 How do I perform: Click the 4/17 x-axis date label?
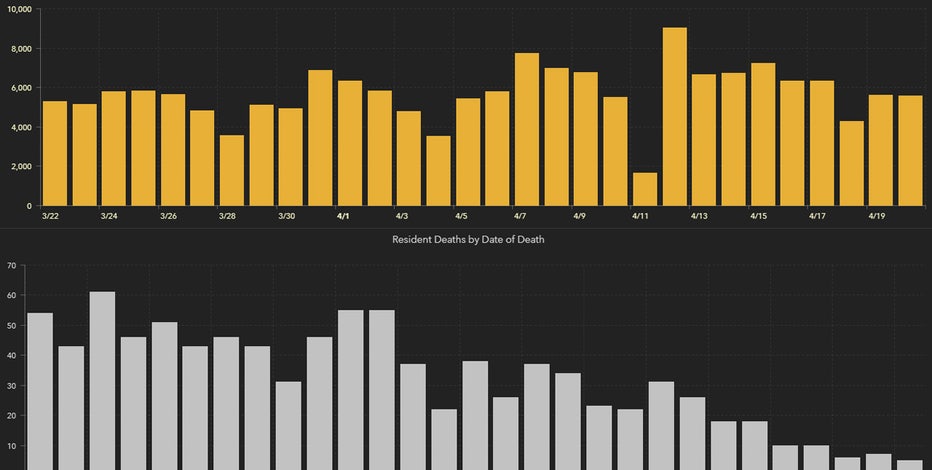[x=817, y=216]
